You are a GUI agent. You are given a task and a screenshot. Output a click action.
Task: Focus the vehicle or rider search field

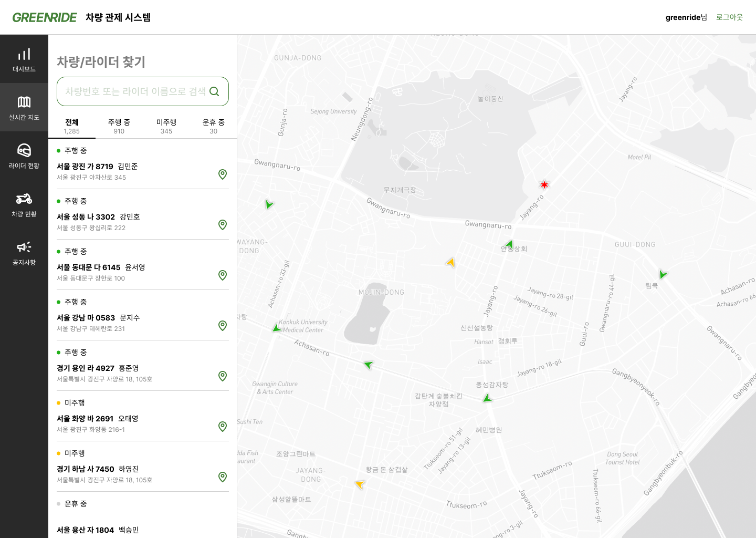click(x=135, y=91)
